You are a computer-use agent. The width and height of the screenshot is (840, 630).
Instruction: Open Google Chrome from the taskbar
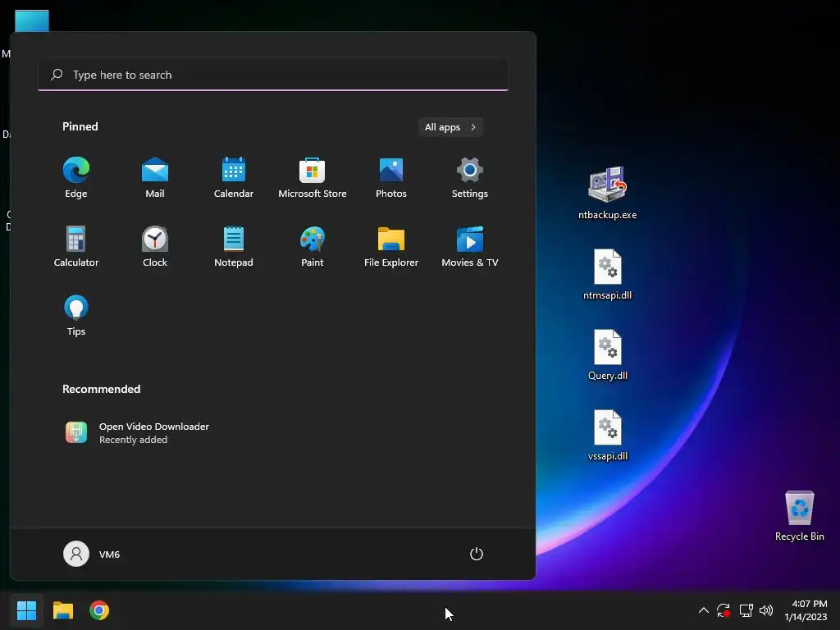click(x=99, y=610)
